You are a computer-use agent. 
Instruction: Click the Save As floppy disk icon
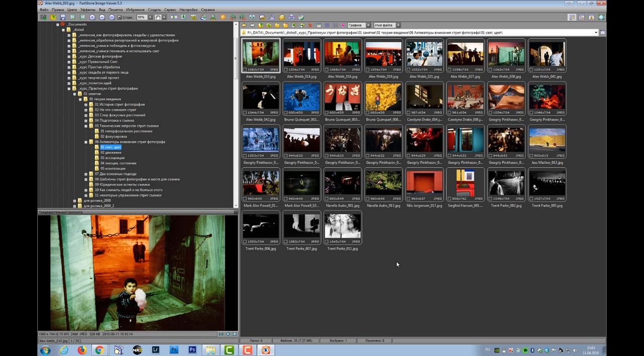(63, 17)
